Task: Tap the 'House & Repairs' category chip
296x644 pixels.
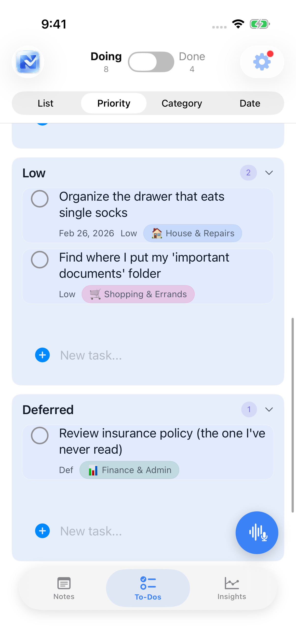Action: pos(192,233)
